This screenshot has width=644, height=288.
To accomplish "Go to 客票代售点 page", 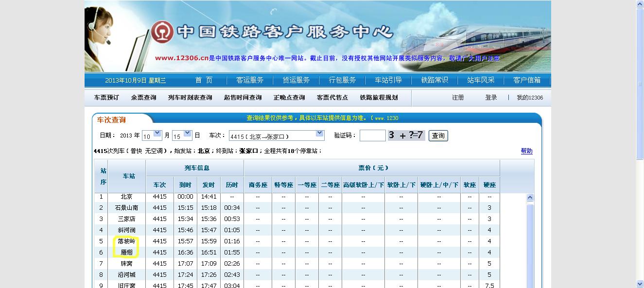I will (x=332, y=98).
